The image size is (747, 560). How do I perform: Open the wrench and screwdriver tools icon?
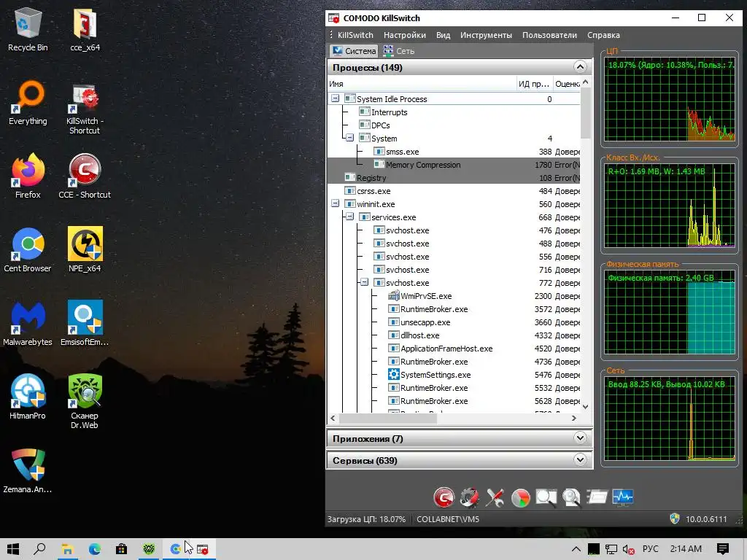(x=495, y=497)
